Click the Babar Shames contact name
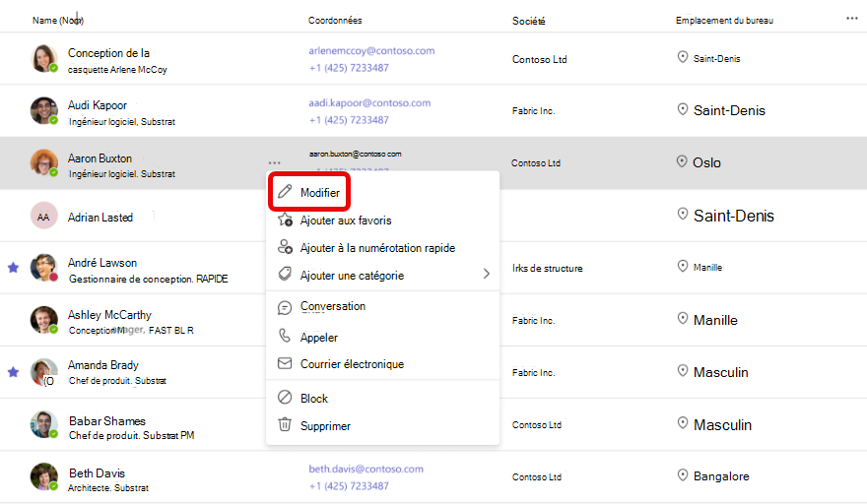Image resolution: width=867 pixels, height=504 pixels. pyautogui.click(x=107, y=421)
